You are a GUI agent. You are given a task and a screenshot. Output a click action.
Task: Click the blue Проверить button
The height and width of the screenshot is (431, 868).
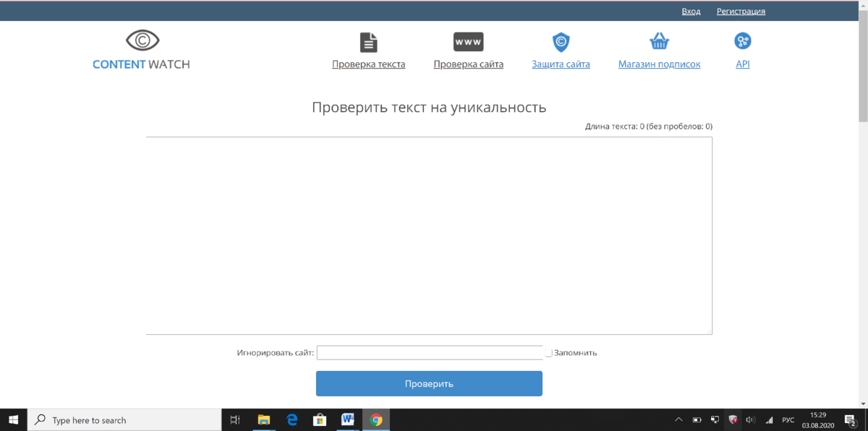429,383
